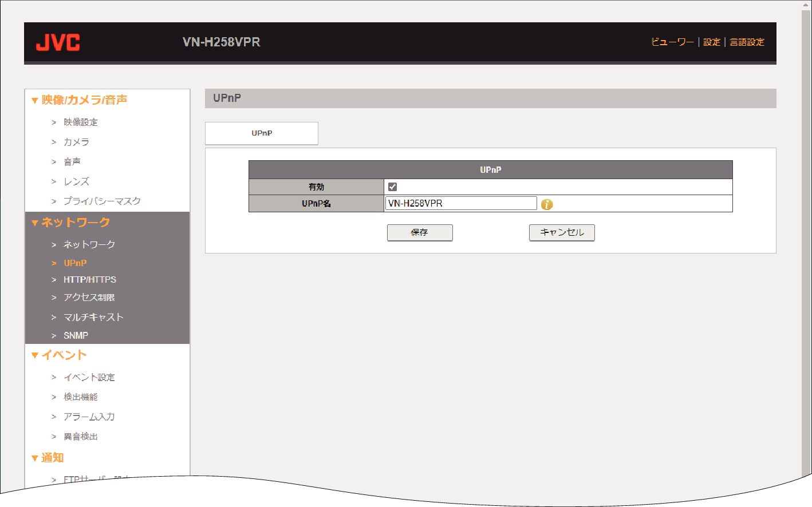Open the レンズ settings page
Screen dimensions: 812x507
[x=76, y=181]
